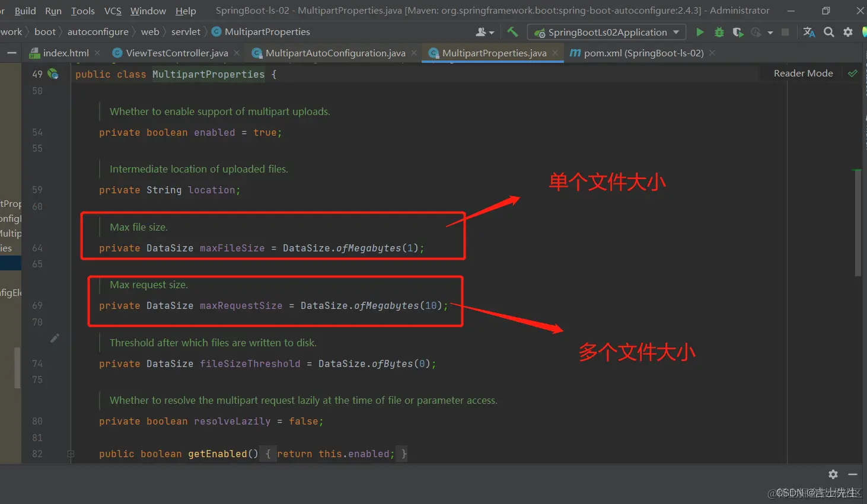Hide bottom panel with minus icon
This screenshot has width=867, height=504.
(x=853, y=474)
